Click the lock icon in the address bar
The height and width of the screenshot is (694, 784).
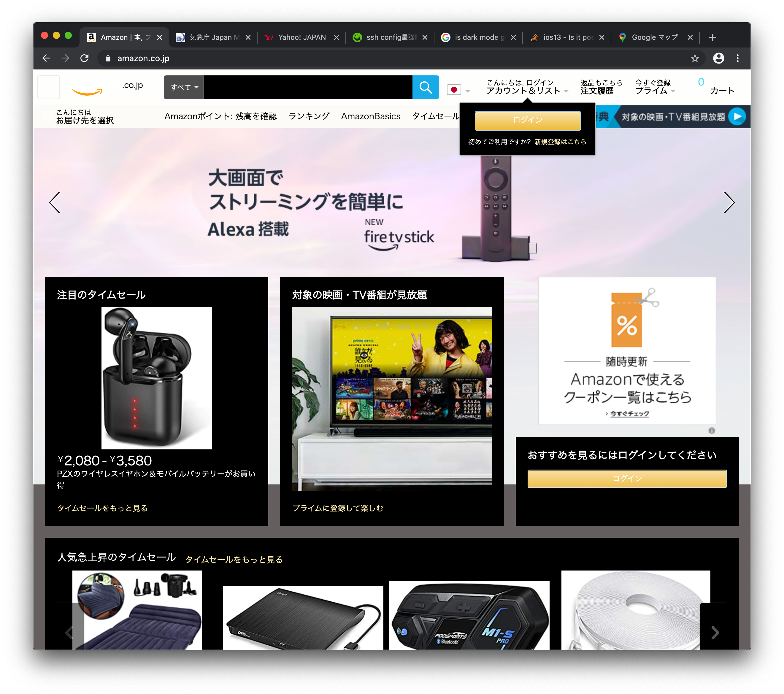[x=108, y=58]
